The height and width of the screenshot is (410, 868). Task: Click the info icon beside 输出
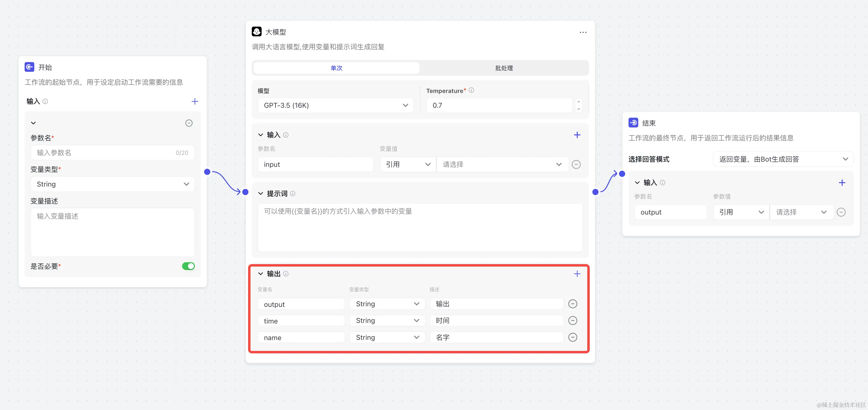coord(286,274)
